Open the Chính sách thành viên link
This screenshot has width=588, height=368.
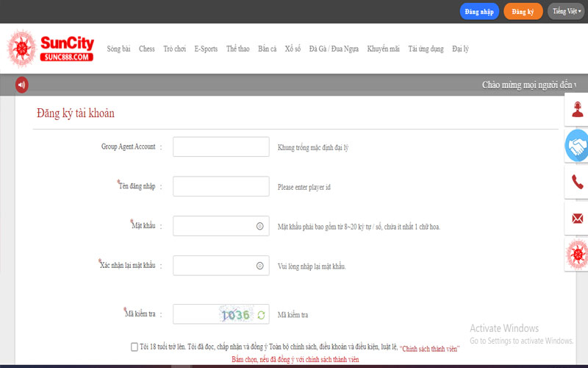pyautogui.click(x=429, y=349)
